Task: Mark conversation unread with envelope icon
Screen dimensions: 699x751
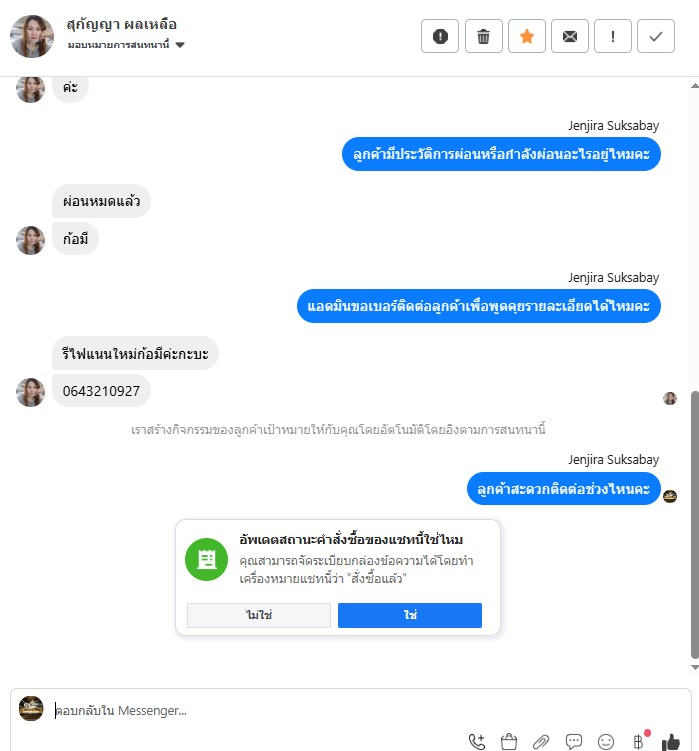Action: 570,36
